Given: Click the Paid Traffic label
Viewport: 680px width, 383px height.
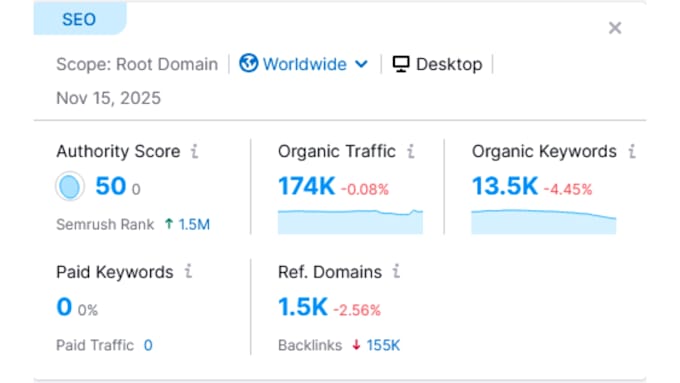Looking at the screenshot, I should pyautogui.click(x=95, y=345).
